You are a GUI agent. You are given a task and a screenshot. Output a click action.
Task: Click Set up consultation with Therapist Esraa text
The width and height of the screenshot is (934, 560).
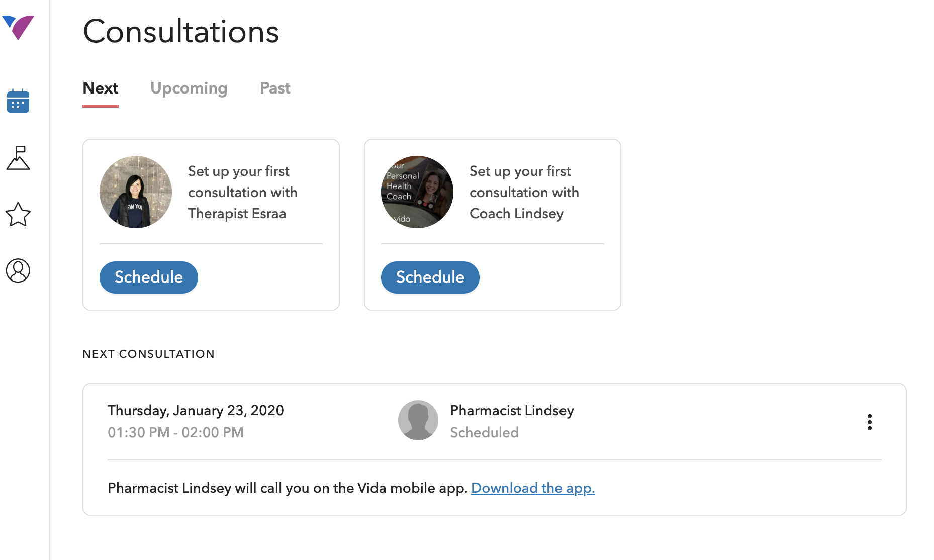pos(243,192)
